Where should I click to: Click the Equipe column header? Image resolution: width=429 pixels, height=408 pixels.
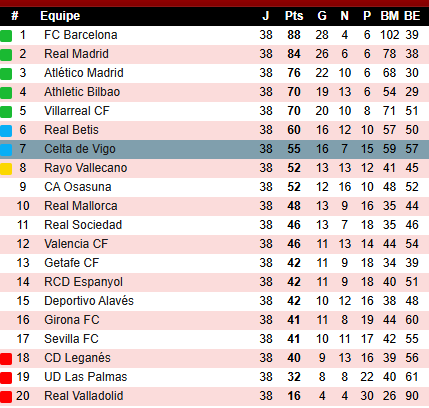[x=60, y=16]
